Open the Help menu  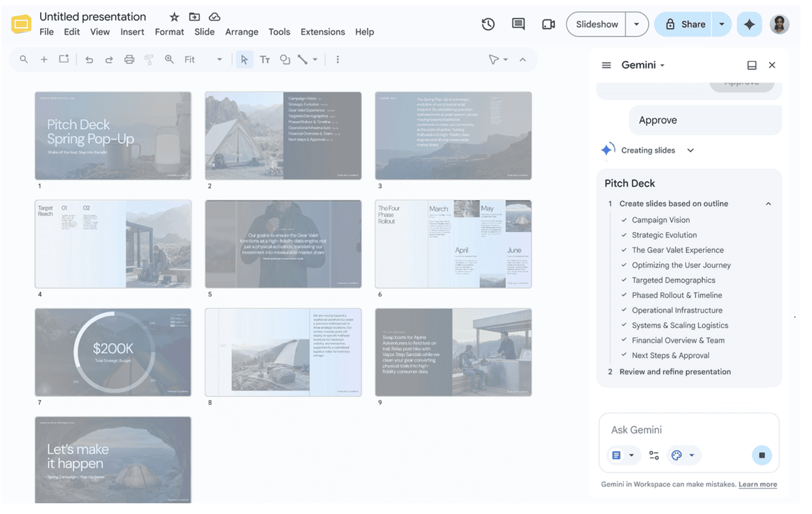(364, 32)
